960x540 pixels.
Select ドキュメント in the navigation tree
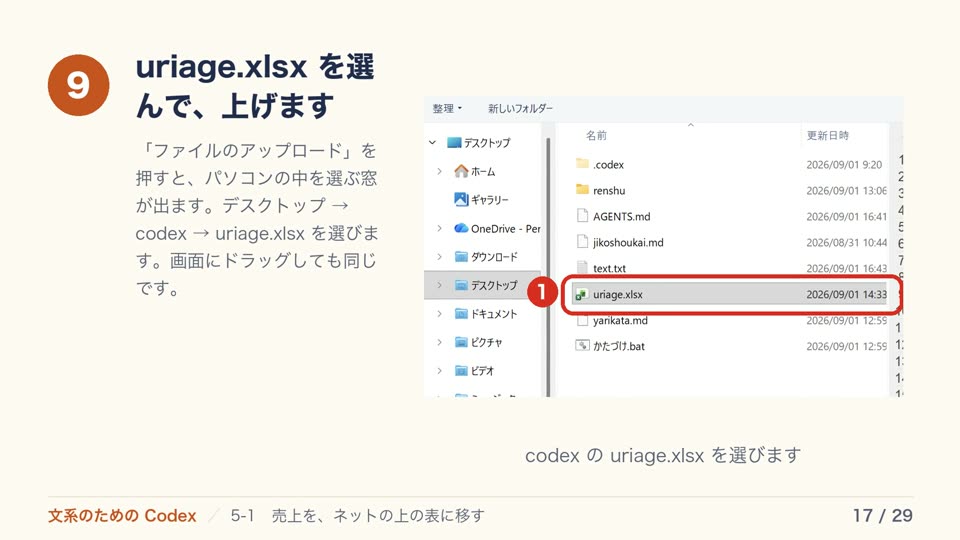[x=494, y=314]
